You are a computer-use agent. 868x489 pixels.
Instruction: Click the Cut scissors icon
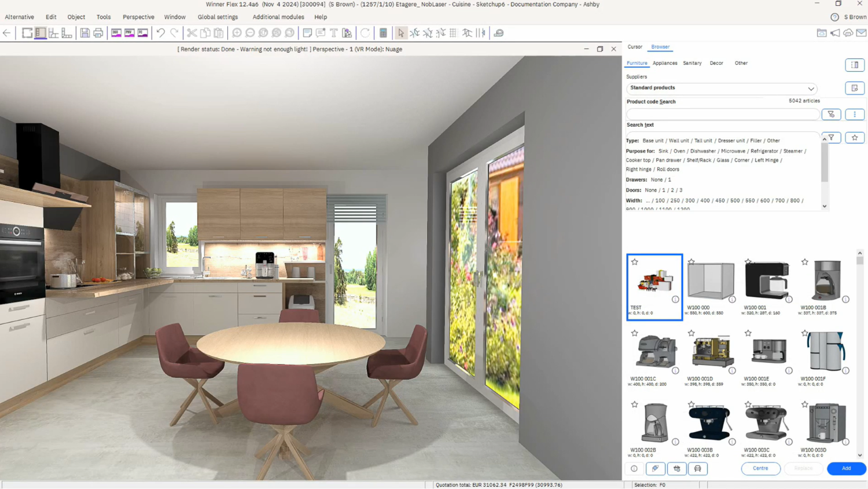click(192, 33)
